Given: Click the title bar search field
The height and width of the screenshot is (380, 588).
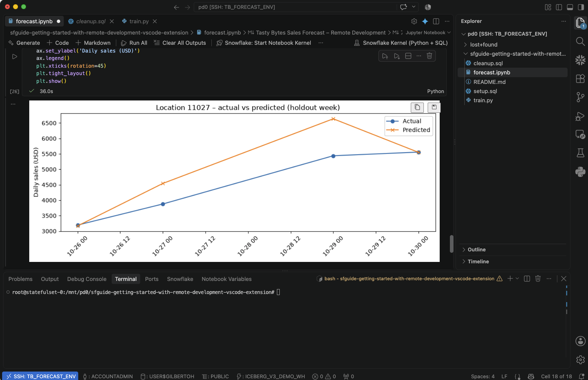Looking at the screenshot, I should 295,7.
